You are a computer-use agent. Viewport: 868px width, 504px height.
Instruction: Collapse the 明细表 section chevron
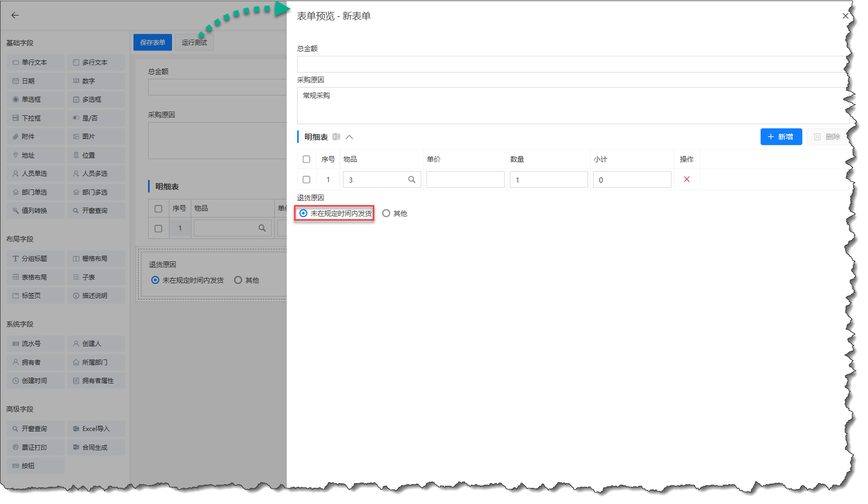(349, 137)
